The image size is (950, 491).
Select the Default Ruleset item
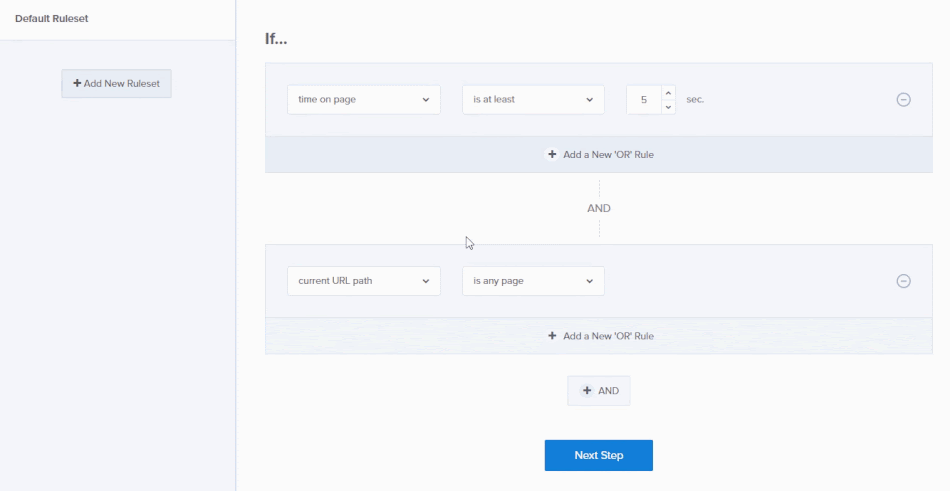(52, 19)
